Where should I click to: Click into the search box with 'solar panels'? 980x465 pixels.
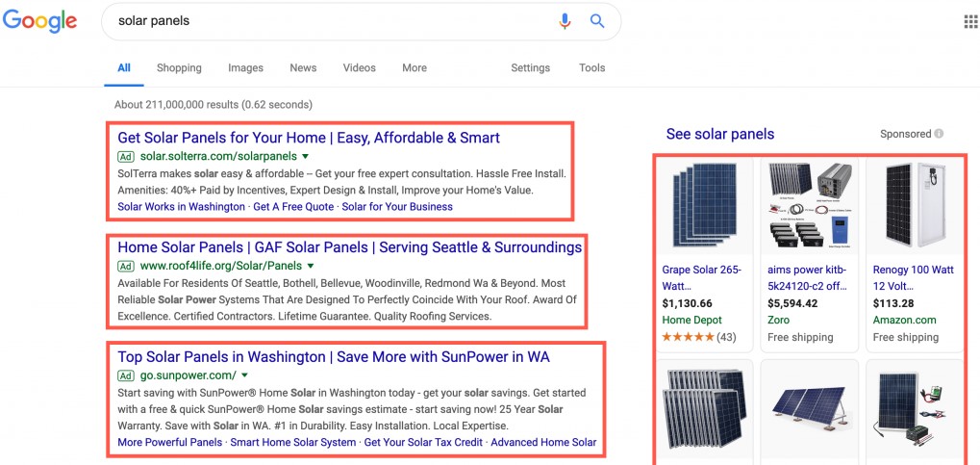click(327, 21)
